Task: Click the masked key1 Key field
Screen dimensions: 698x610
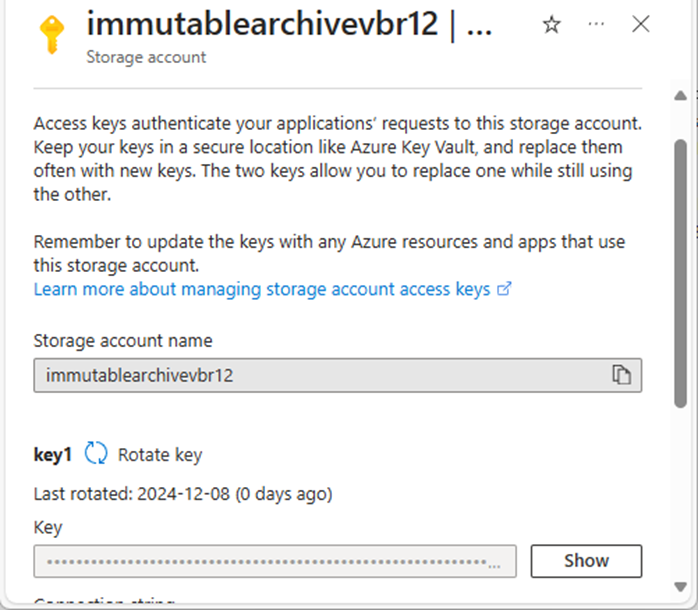Action: [x=275, y=561]
